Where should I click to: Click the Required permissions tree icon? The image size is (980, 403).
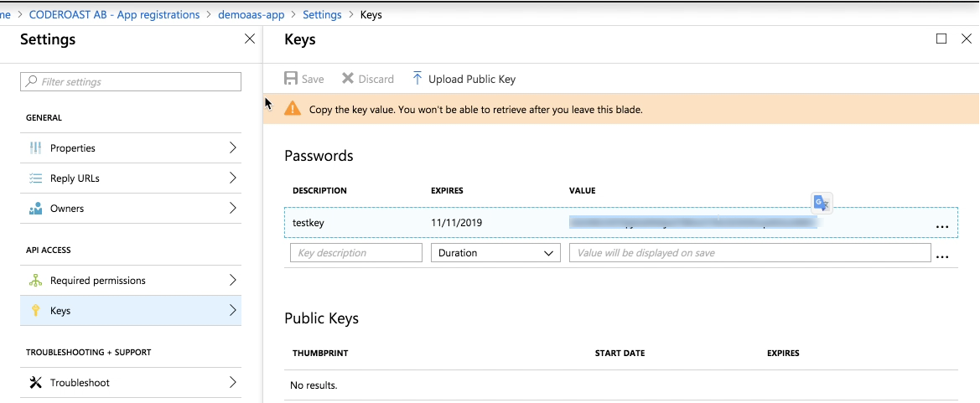coord(35,281)
